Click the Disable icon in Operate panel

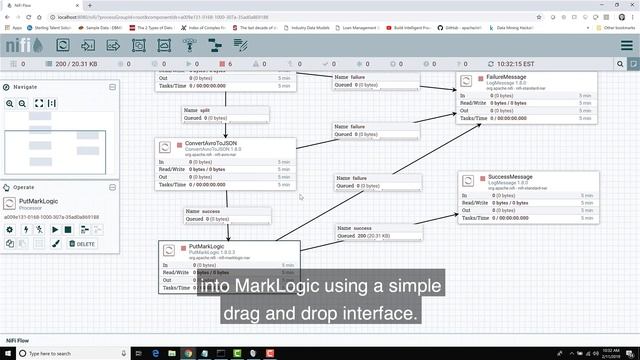[39, 230]
